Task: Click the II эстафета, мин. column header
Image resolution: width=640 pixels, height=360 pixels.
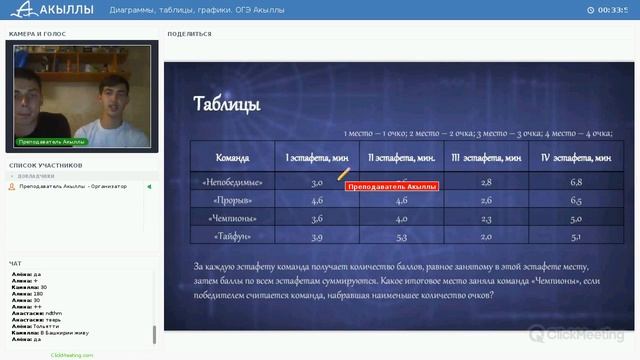Action: (x=402, y=158)
